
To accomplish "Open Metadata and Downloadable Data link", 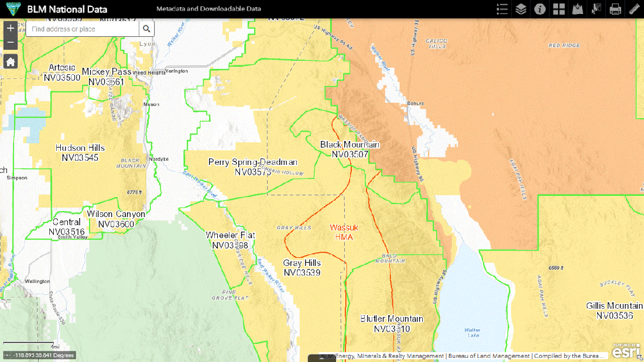I will [x=208, y=9].
